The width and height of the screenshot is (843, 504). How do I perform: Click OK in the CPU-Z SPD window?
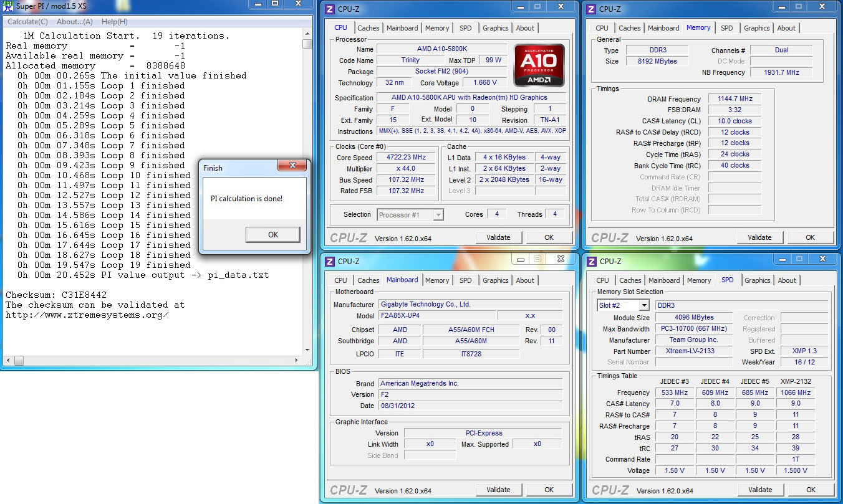(x=811, y=490)
